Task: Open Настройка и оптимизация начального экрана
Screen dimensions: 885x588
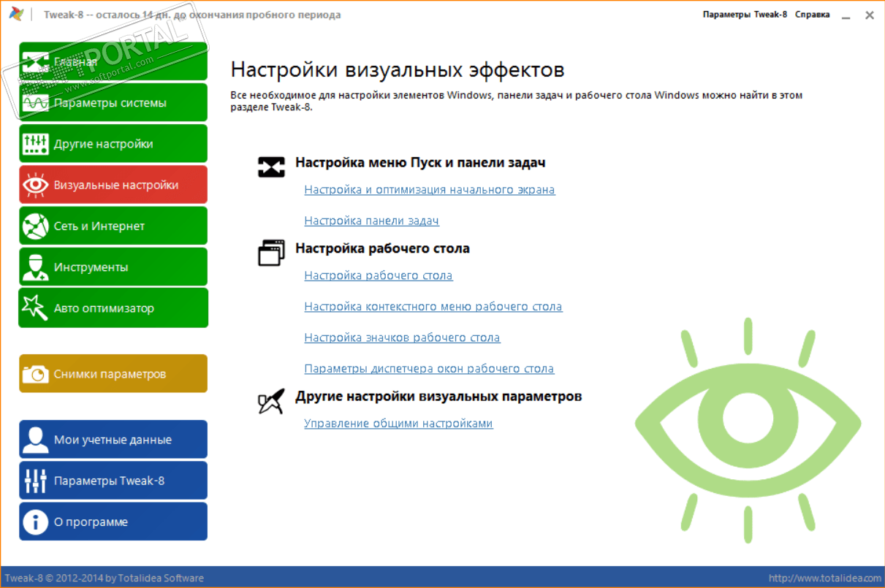Action: tap(430, 190)
